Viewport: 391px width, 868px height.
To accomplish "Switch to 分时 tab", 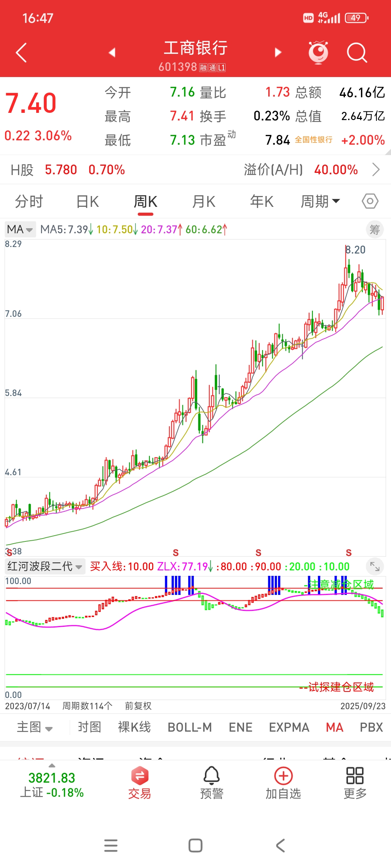I will (29, 201).
